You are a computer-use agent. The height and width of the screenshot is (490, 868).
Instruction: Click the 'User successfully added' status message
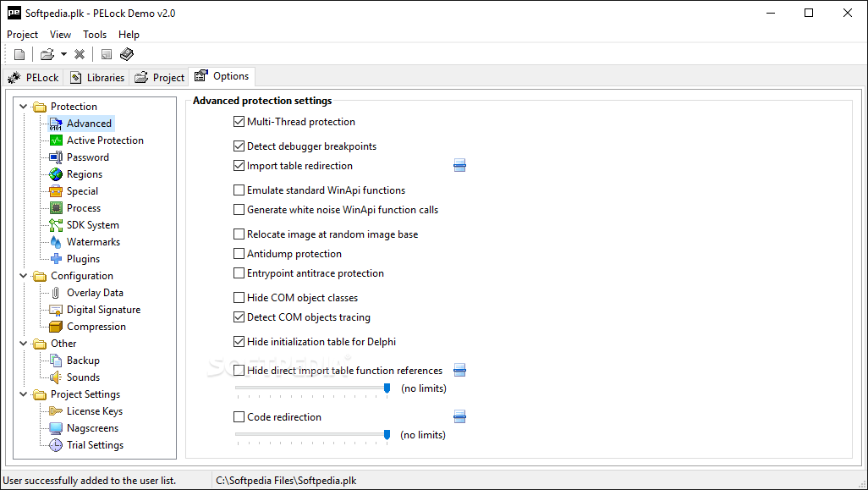90,481
